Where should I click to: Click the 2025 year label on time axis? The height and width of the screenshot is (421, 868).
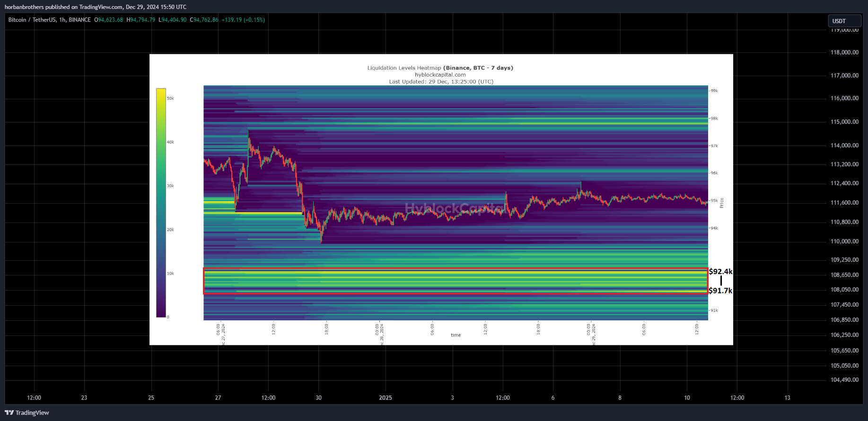click(386, 398)
